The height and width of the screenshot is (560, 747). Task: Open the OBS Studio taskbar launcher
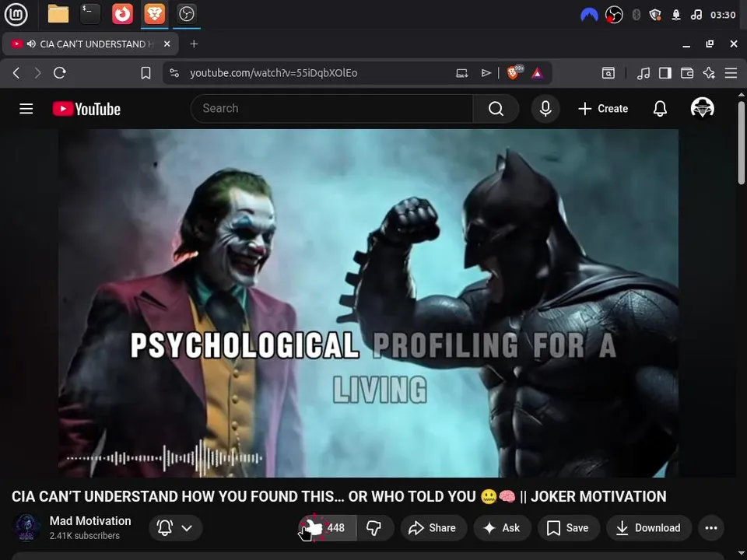(x=186, y=14)
